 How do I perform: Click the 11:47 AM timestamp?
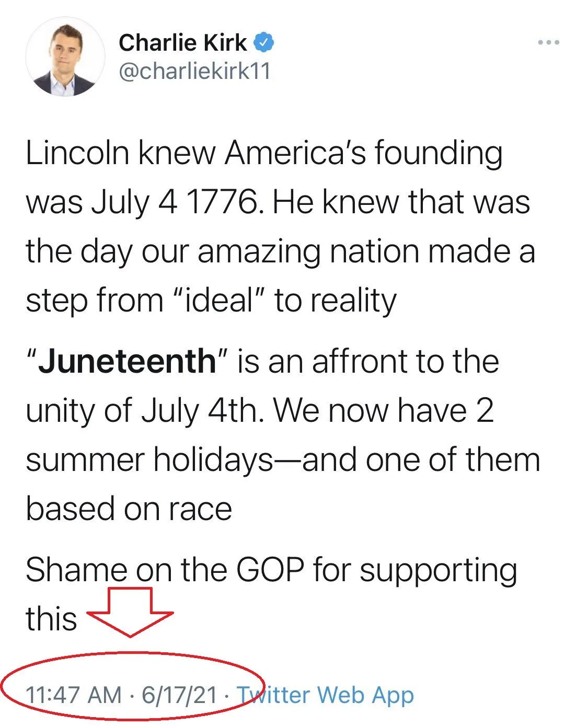(x=73, y=695)
